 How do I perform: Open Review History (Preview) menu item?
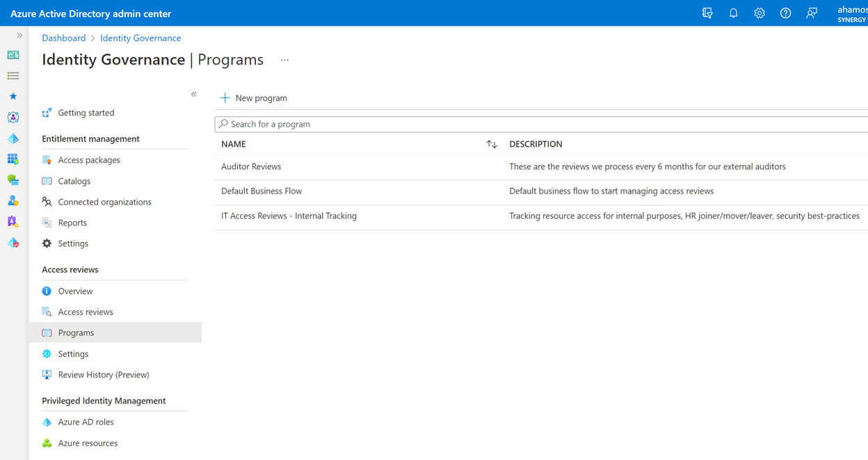tap(104, 374)
